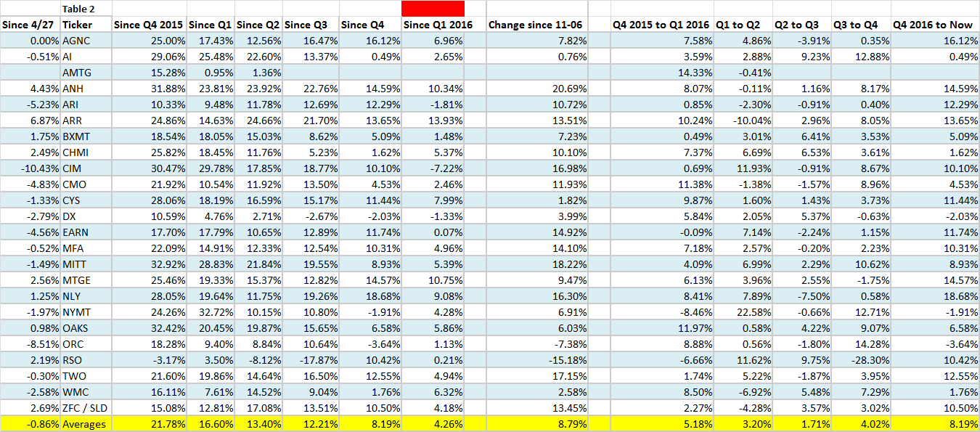Click the 21.78% average cell
Image resolution: width=980 pixels, height=432 pixels.
tap(149, 424)
